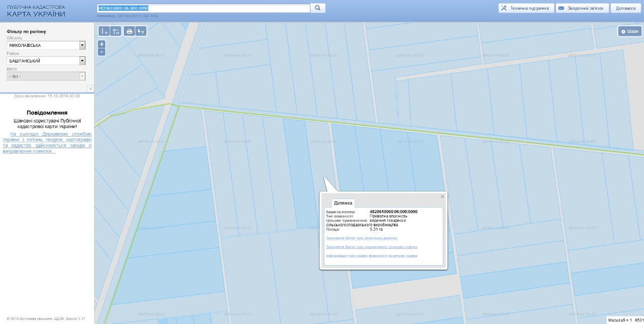Select the Ділянка tab in popup
This screenshot has height=324, width=644.
pyautogui.click(x=344, y=203)
